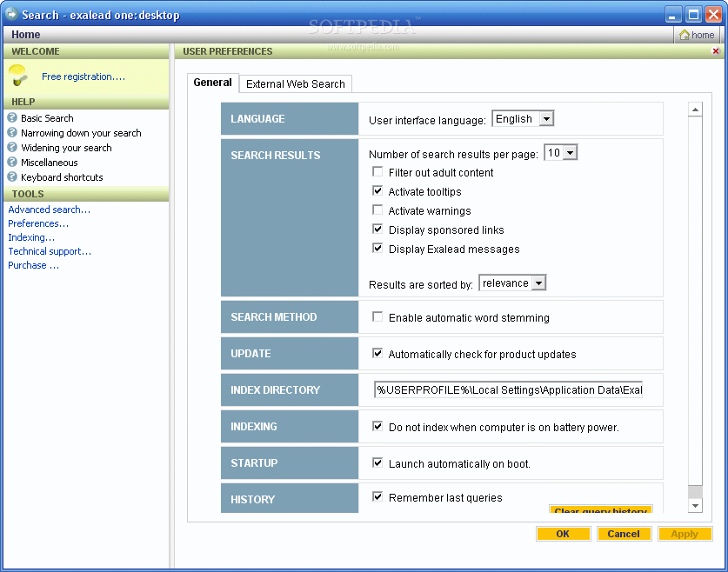
Task: Uncheck Do not index on battery power
Action: pyautogui.click(x=377, y=426)
